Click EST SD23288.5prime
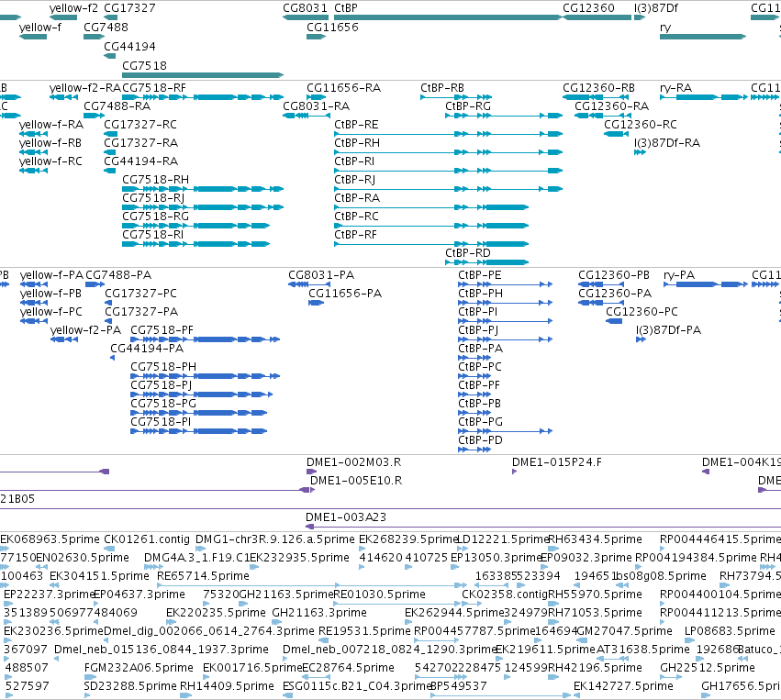781x700 pixels. pyautogui.click(x=130, y=686)
